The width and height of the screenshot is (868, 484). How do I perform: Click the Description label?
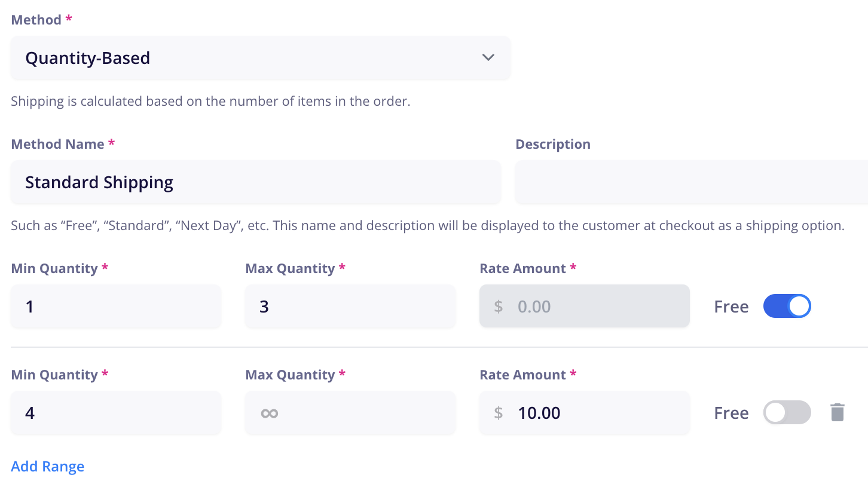click(x=553, y=144)
